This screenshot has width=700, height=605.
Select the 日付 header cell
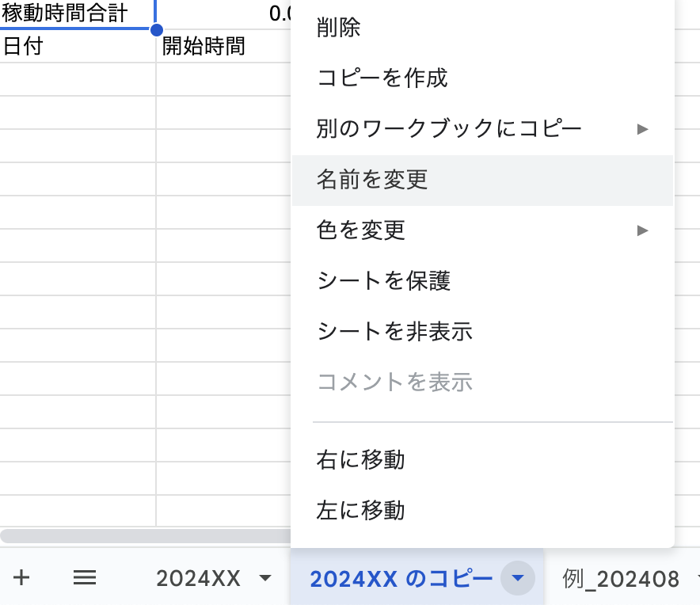[77, 46]
